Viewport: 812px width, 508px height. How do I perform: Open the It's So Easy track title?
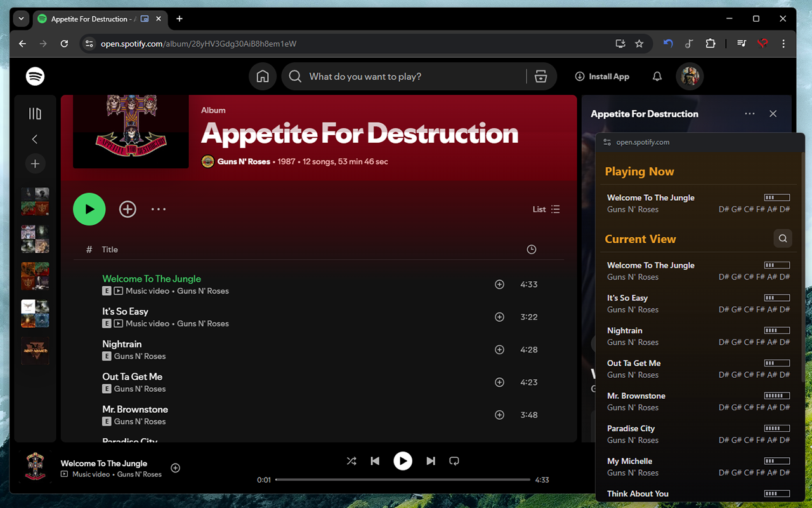click(125, 311)
